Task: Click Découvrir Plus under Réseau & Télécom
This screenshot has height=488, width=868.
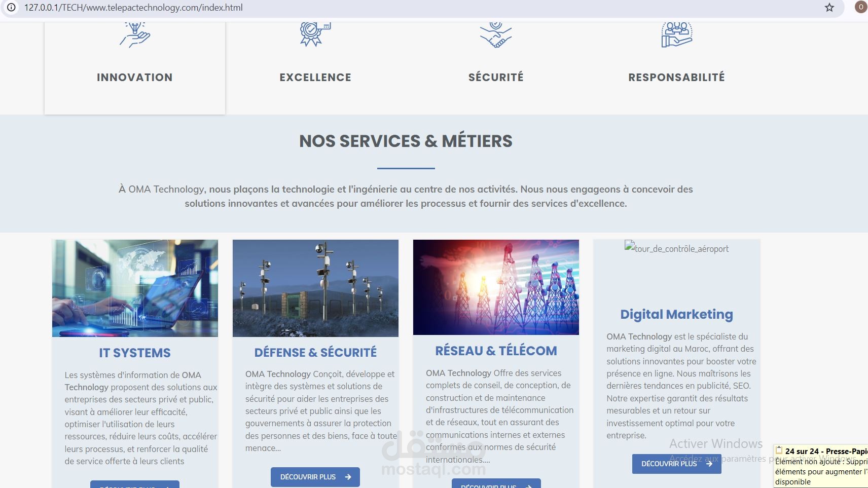Action: (x=496, y=483)
